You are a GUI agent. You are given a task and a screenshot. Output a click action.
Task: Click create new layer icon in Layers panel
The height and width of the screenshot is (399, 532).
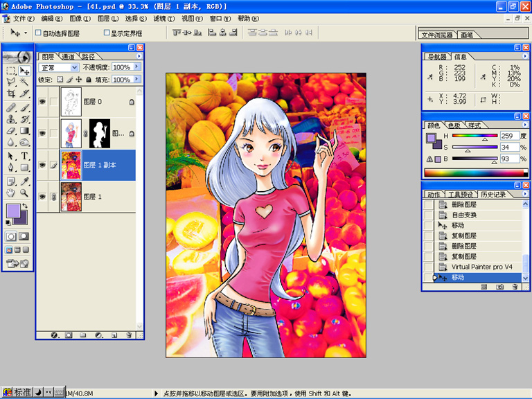(x=114, y=335)
